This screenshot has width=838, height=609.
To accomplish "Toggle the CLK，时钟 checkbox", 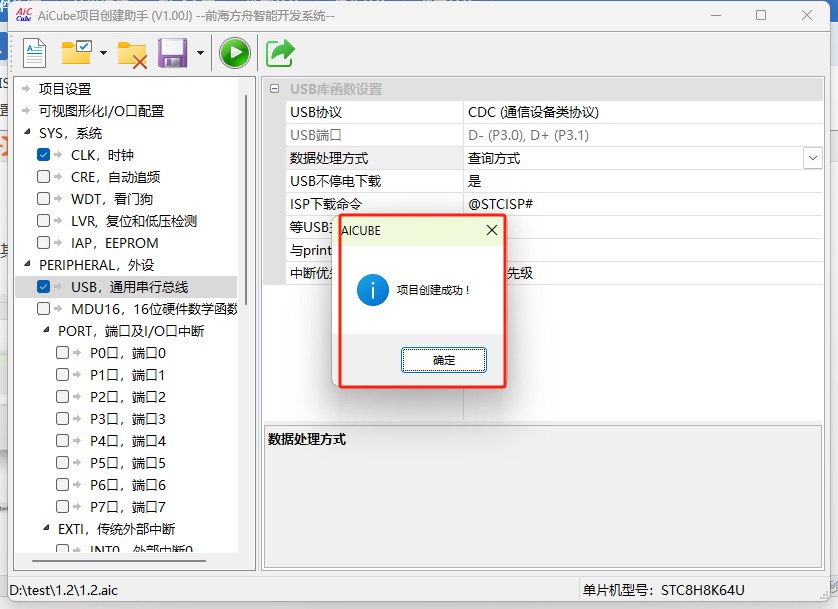I will pos(43,155).
